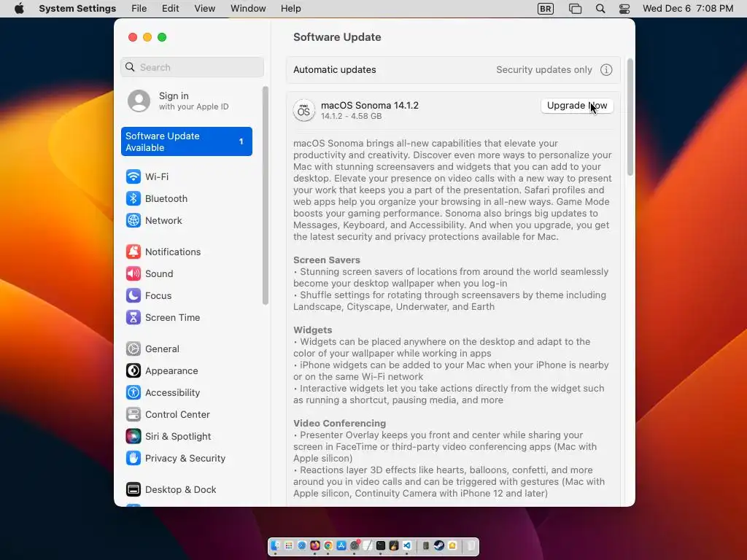
Task: Open the View menu
Action: (x=205, y=9)
